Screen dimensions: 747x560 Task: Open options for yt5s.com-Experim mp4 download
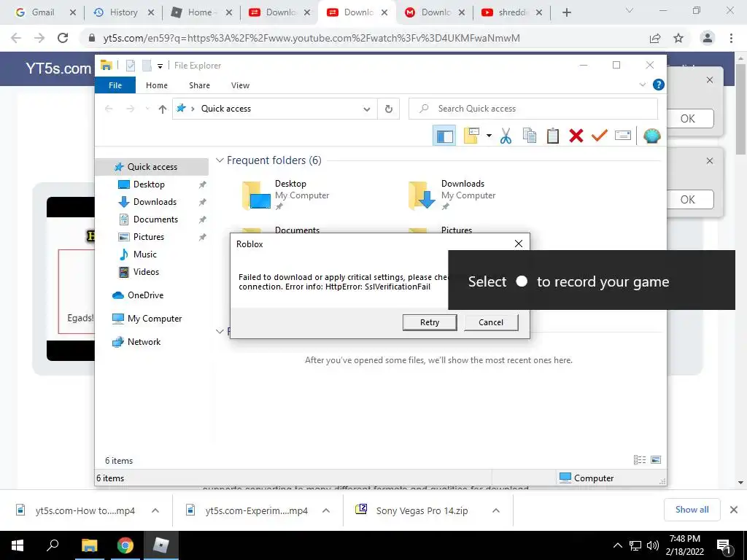326,510
